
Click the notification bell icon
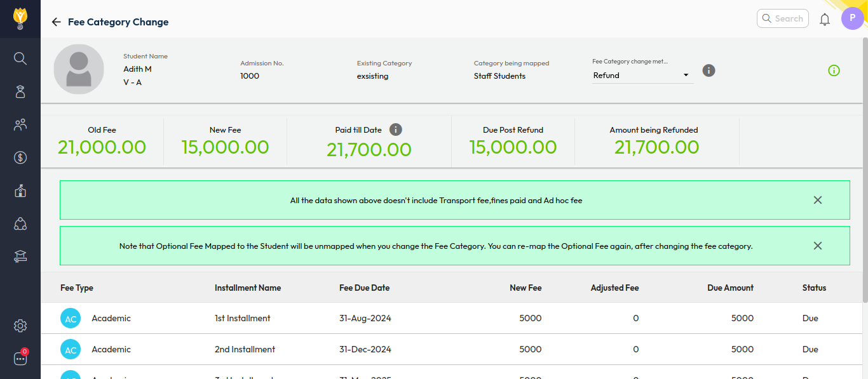coord(825,19)
